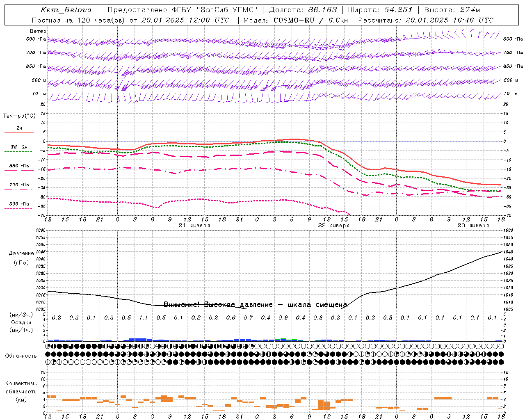Image resolution: width=525 pixels, height=420 pixels.
Task: Click the (гПа) pressure unit label
Action: click(21, 263)
